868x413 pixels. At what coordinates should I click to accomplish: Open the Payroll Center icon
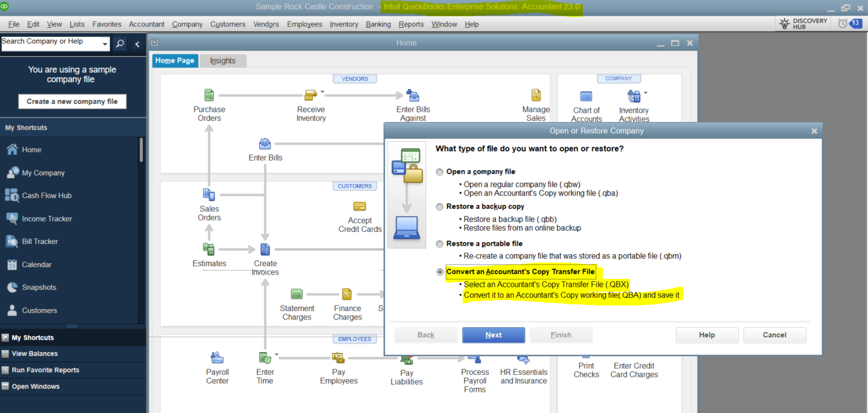tap(217, 358)
